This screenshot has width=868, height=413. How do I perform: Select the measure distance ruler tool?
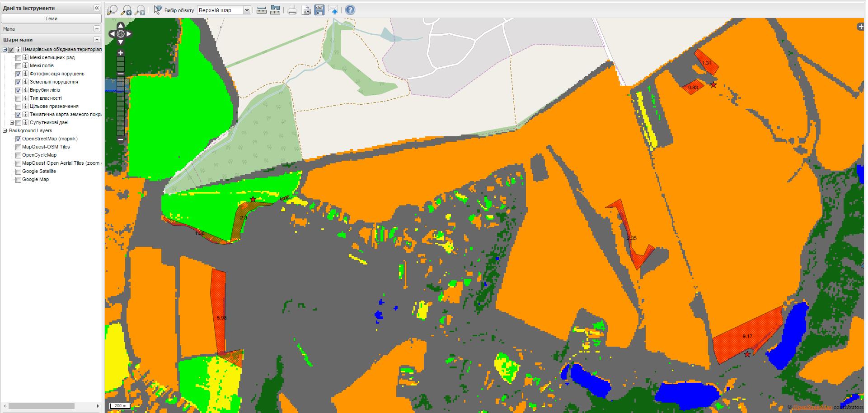coord(262,10)
